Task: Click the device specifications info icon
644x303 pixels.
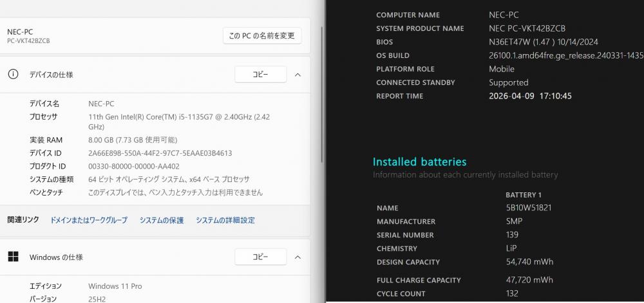Action: tap(13, 74)
